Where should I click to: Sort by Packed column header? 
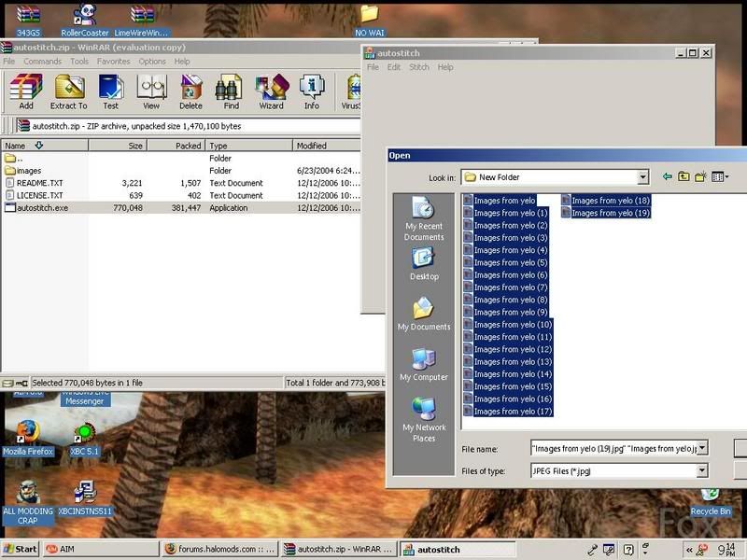[176, 146]
